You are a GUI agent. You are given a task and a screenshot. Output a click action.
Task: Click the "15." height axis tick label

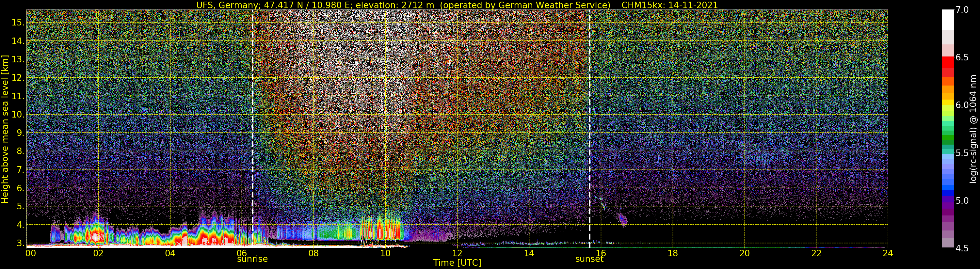pyautogui.click(x=18, y=23)
